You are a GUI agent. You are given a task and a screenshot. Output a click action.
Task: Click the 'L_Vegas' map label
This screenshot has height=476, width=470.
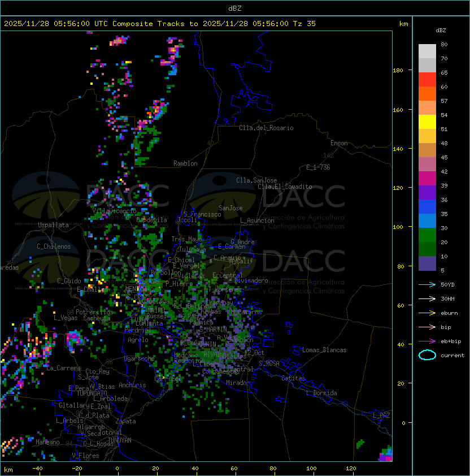[x=66, y=318]
